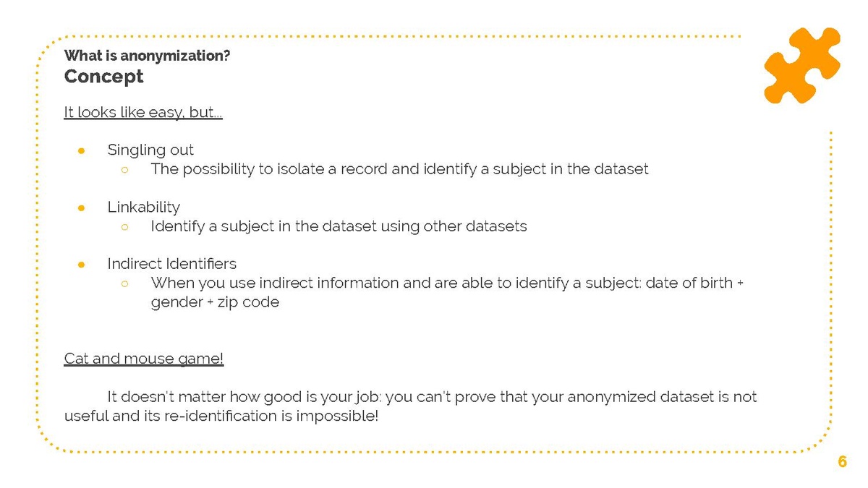This screenshot has width=868, height=488.
Task: Click the sentence about isolating a record
Action: click(399, 169)
